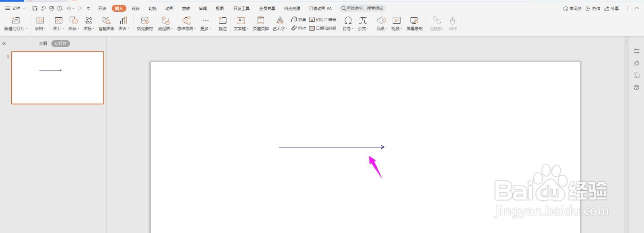
Task: Click the Redo arrow icon
Action: click(x=80, y=8)
